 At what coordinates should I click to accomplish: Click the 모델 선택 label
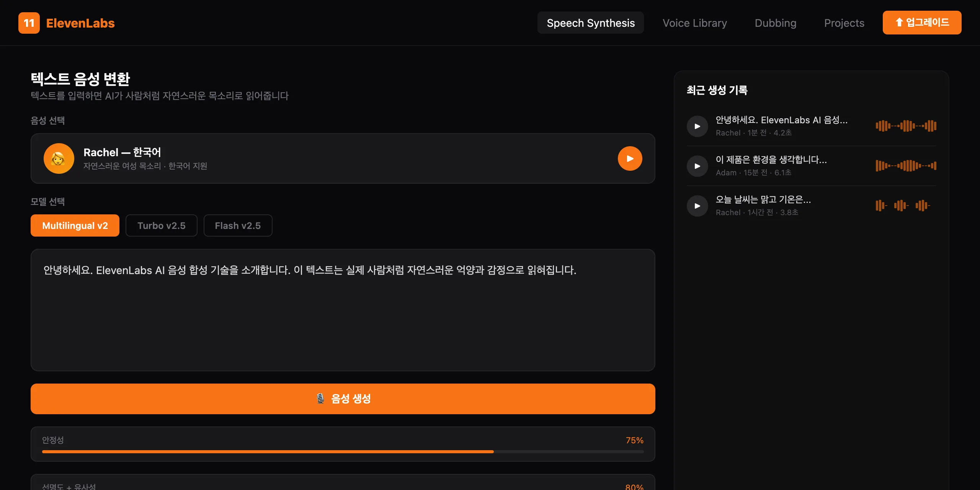48,202
